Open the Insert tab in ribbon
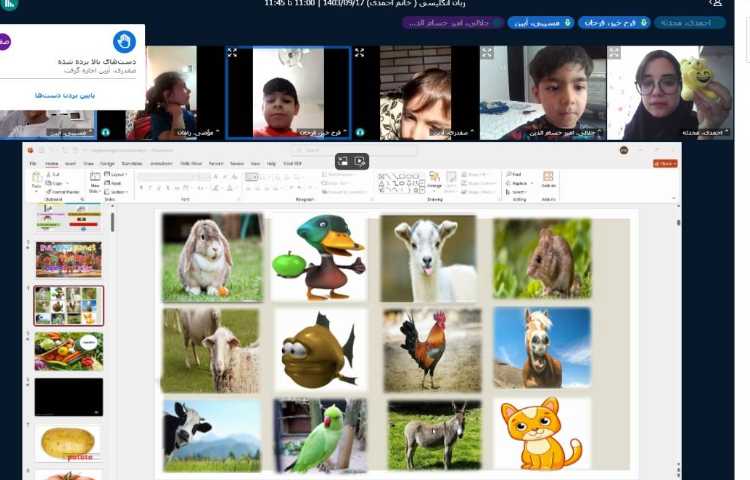The image size is (750, 480). pyautogui.click(x=69, y=163)
